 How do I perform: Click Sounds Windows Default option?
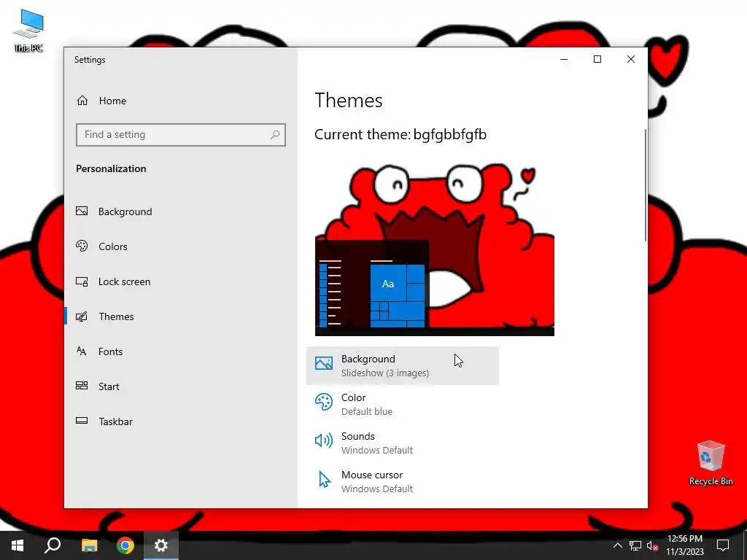402,443
